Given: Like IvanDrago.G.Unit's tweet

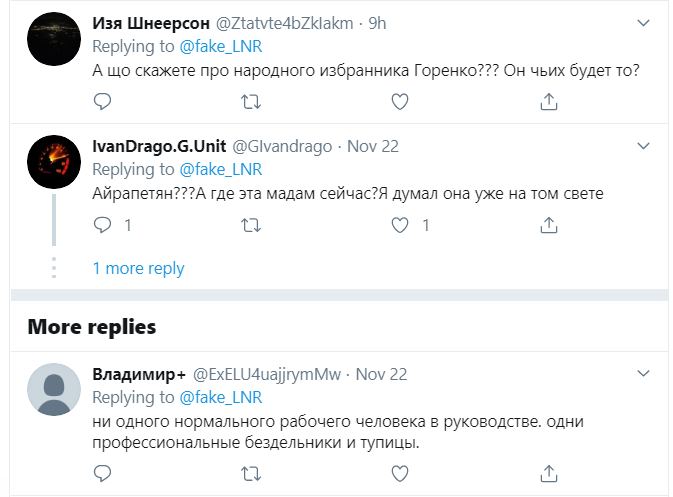Looking at the screenshot, I should pyautogui.click(x=399, y=225).
